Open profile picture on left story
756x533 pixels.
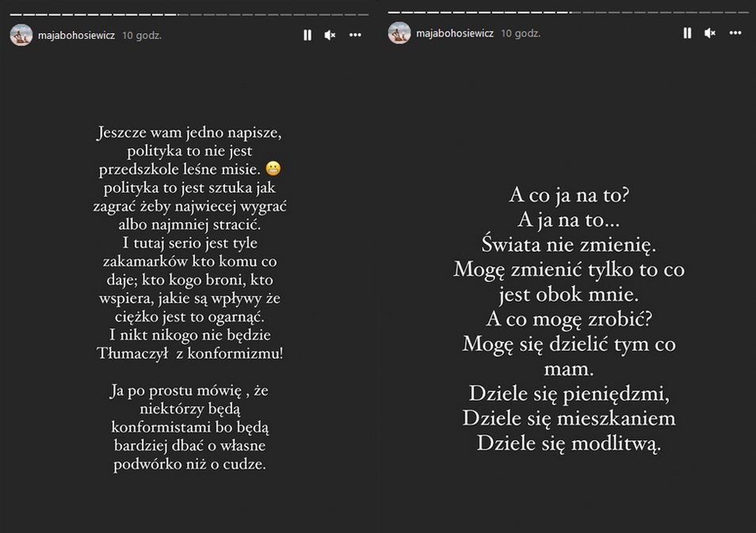(21, 35)
